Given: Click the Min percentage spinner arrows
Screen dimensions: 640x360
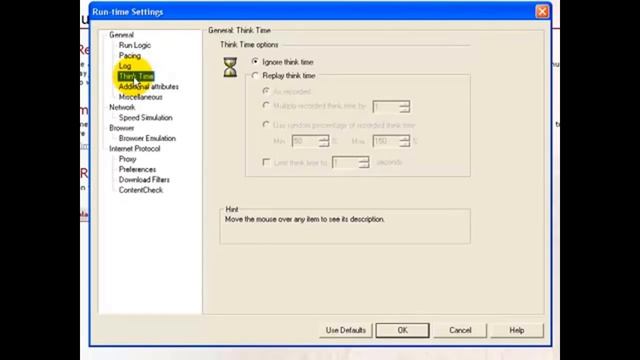Looking at the screenshot, I should [x=324, y=141].
